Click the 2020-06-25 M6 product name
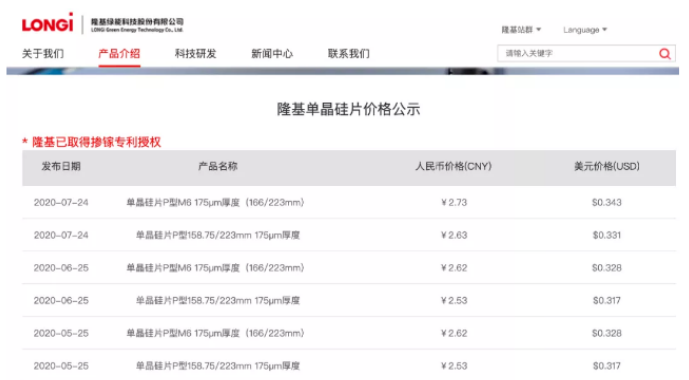 [x=215, y=268]
